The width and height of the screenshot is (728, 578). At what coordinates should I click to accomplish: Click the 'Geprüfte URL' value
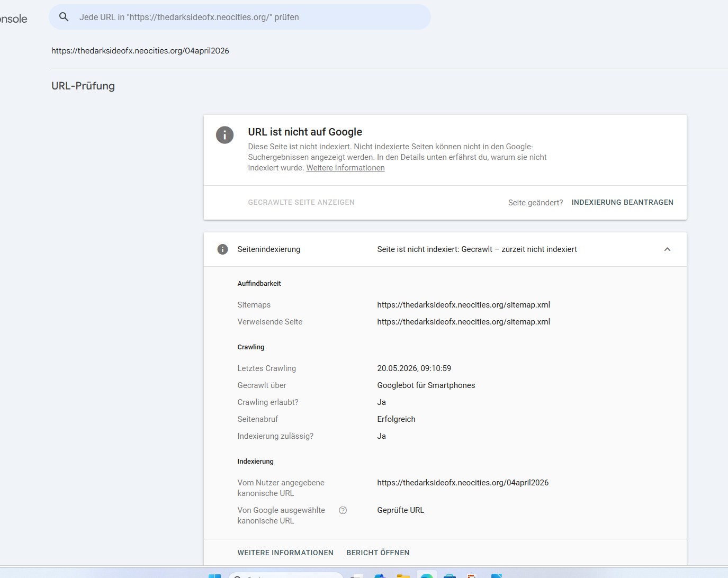400,510
